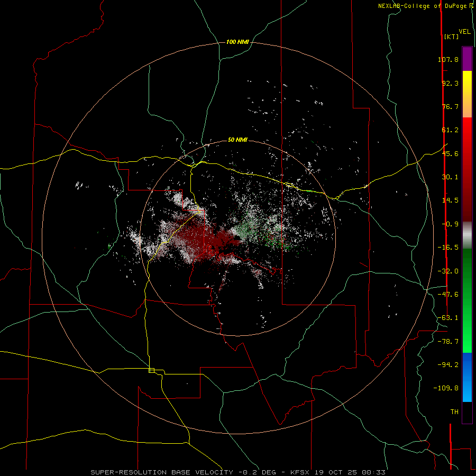Click the TH label on the legend
Viewport: 476px width, 476px height.
(454, 412)
